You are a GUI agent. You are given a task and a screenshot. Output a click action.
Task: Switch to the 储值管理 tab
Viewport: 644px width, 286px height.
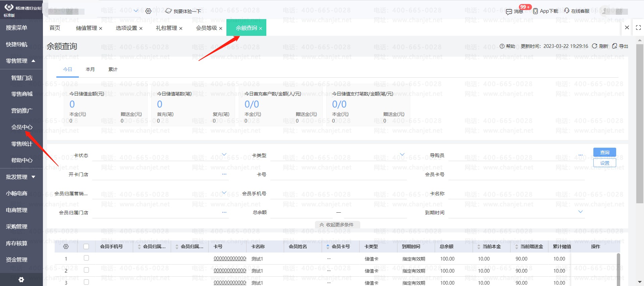(87, 28)
